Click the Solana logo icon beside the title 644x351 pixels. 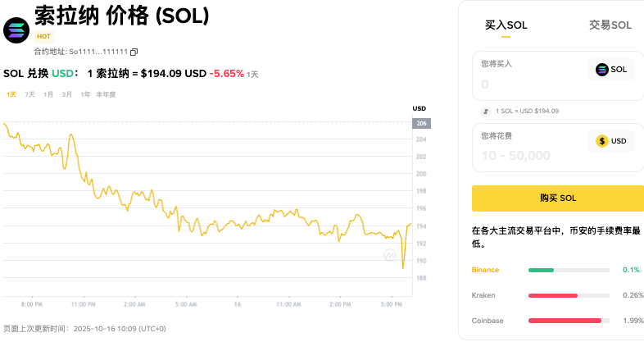(x=16, y=30)
